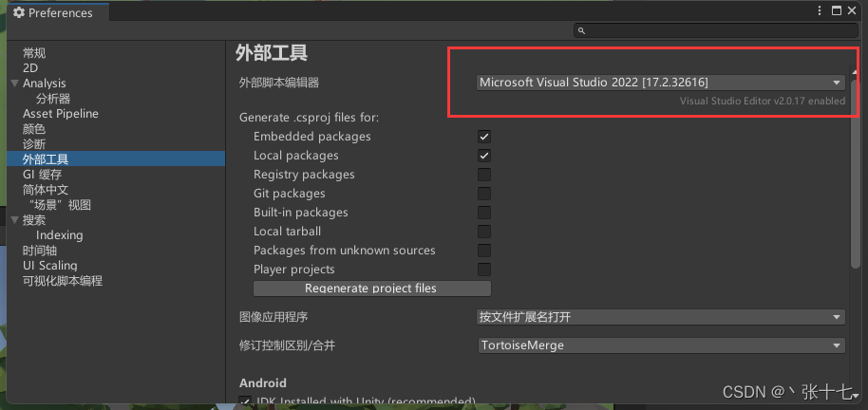Enable Local tarball checkbox

[x=484, y=232]
